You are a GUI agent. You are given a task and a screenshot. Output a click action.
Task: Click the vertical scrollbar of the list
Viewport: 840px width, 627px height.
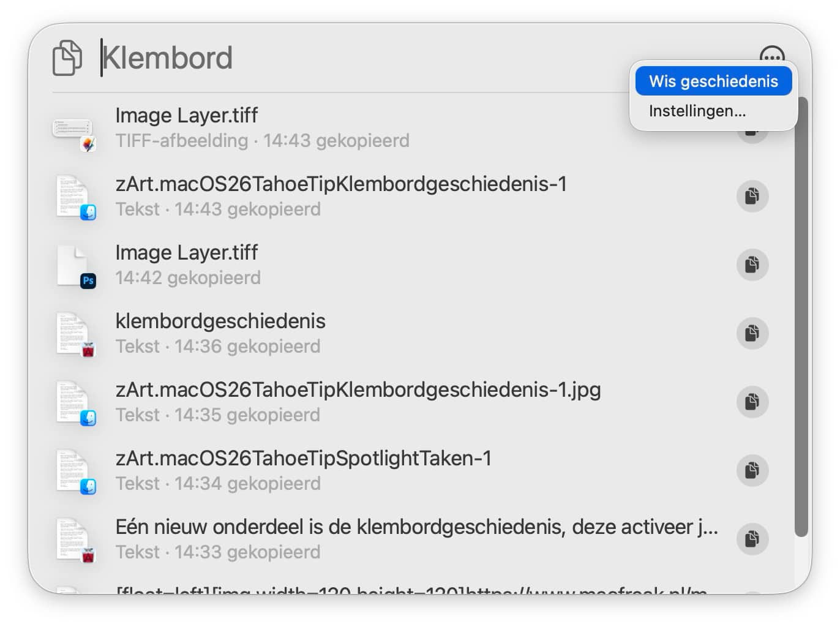[x=801, y=318]
